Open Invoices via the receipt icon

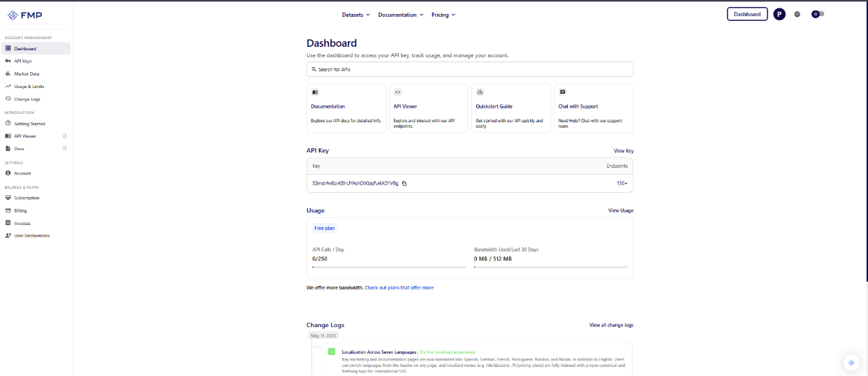8,223
